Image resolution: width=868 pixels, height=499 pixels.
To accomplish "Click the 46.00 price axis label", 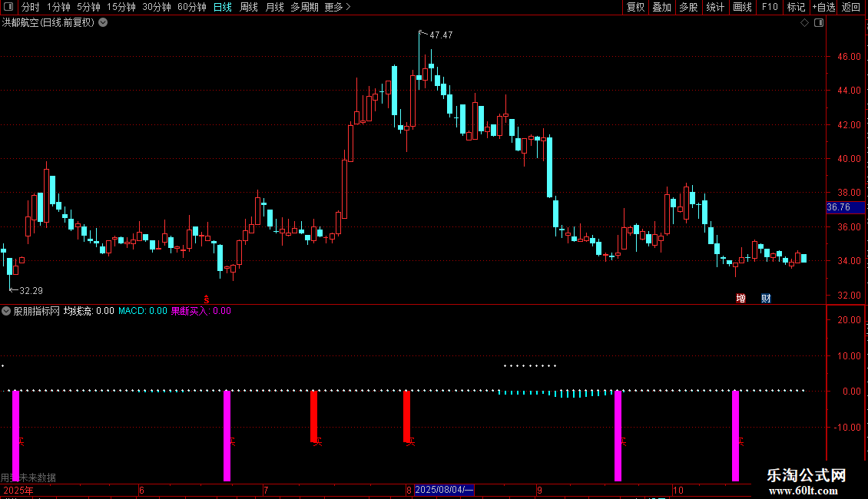I will pyautogui.click(x=849, y=57).
